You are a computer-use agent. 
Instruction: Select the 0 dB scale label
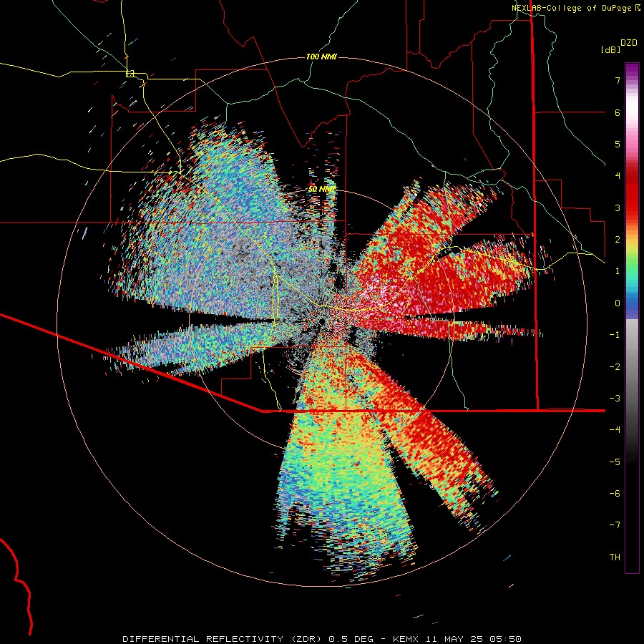618,303
